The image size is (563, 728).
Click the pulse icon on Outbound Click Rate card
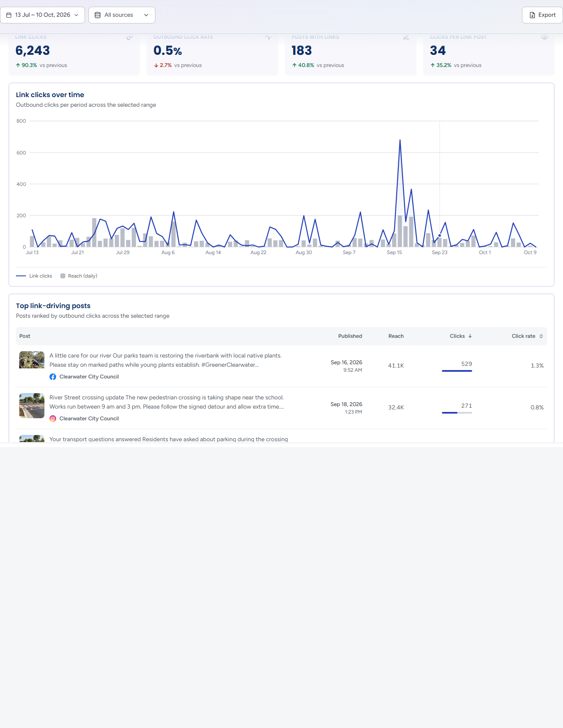(x=268, y=37)
